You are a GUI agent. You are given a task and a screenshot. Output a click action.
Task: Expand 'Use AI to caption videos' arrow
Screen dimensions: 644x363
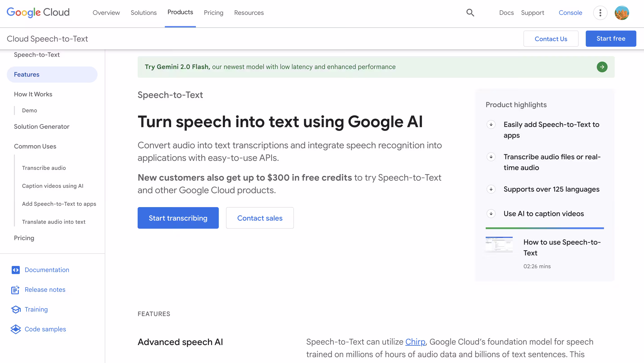point(491,214)
